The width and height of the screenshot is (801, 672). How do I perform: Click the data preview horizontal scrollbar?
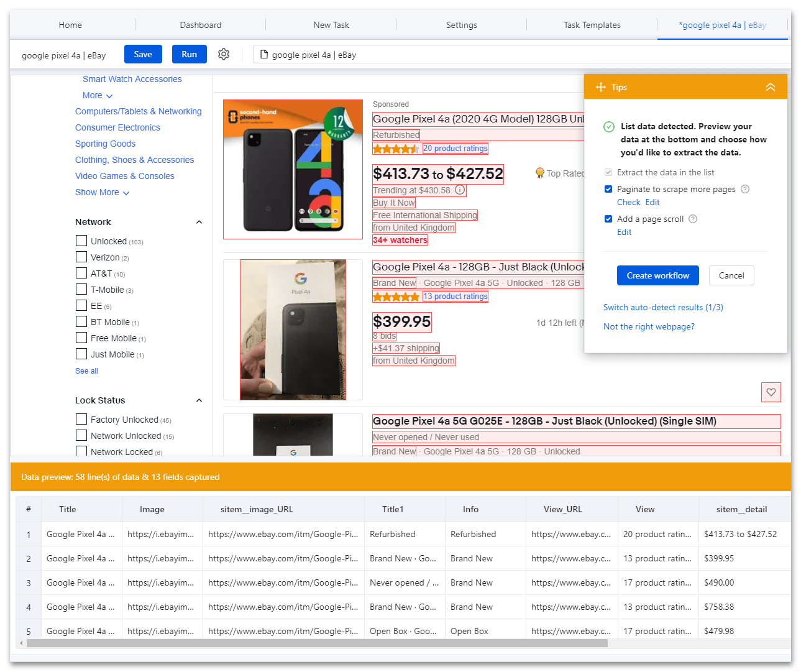[x=317, y=643]
